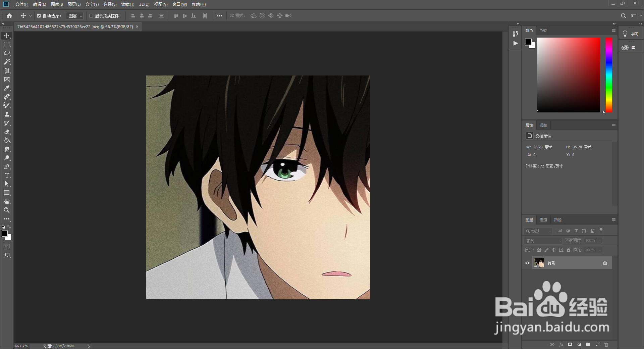Screen dimensions: 644x349
Task: Open the search icon at top right
Action: coord(623,16)
